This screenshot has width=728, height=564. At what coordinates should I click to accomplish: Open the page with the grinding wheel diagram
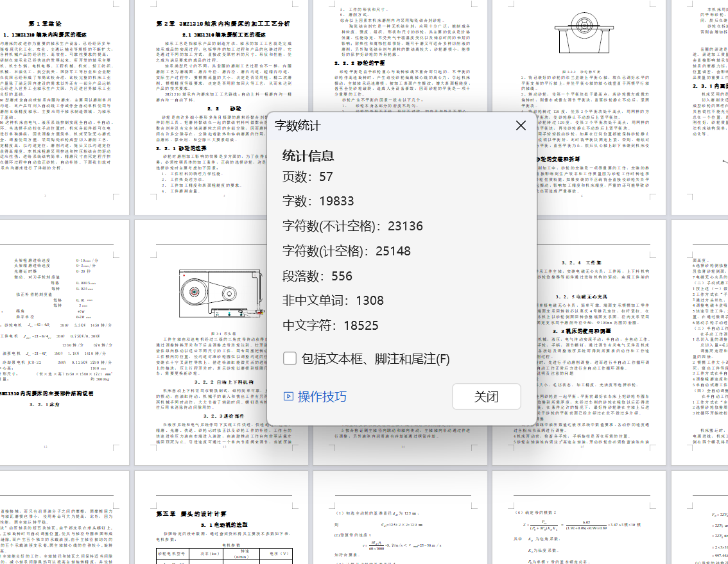coord(579,108)
